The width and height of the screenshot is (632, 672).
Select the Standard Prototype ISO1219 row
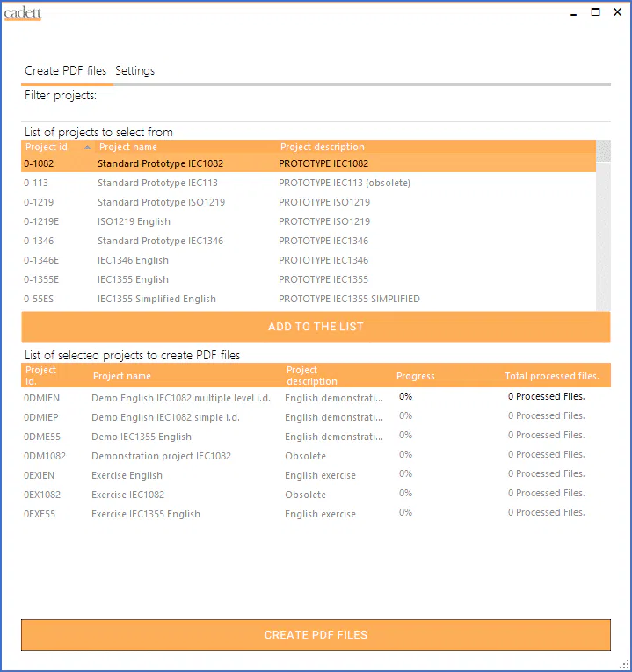pyautogui.click(x=161, y=203)
